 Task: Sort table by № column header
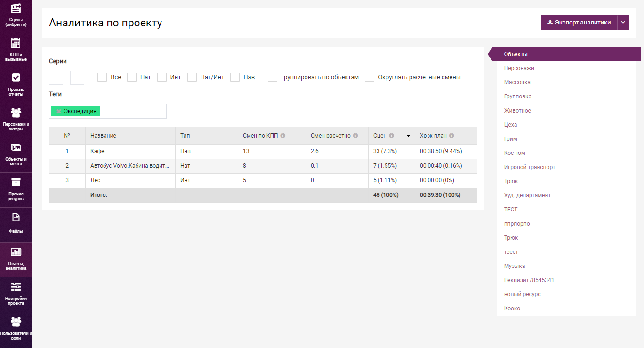[x=67, y=136]
